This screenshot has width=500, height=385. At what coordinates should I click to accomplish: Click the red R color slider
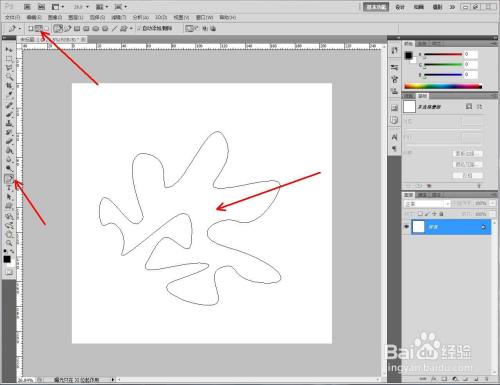click(443, 54)
